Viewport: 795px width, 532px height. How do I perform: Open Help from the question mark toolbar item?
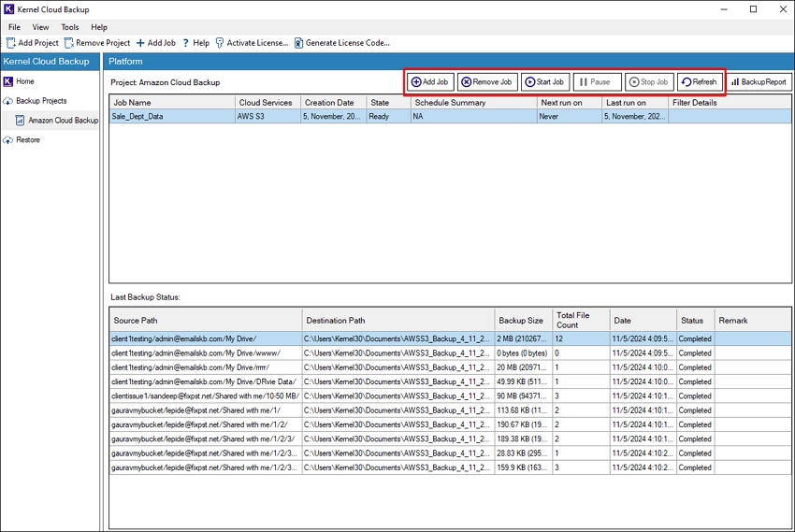coord(195,43)
